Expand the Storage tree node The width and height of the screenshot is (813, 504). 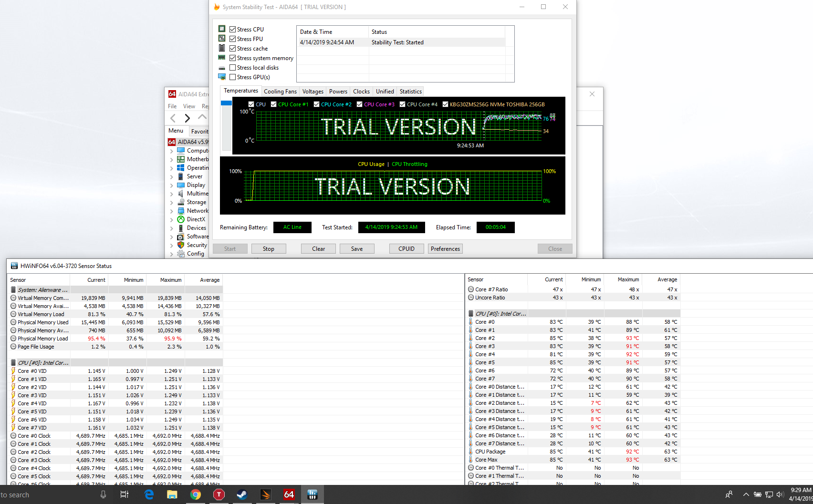tap(172, 202)
